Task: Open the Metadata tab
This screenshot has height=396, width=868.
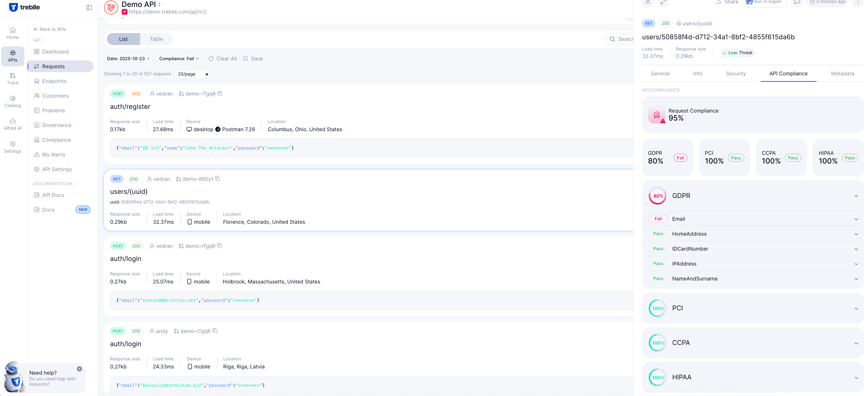Action: click(x=842, y=74)
